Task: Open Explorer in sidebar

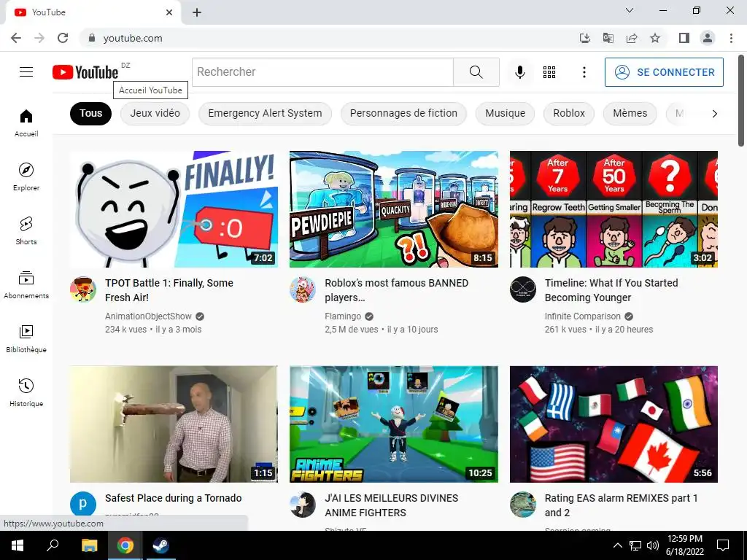Action: click(x=26, y=177)
